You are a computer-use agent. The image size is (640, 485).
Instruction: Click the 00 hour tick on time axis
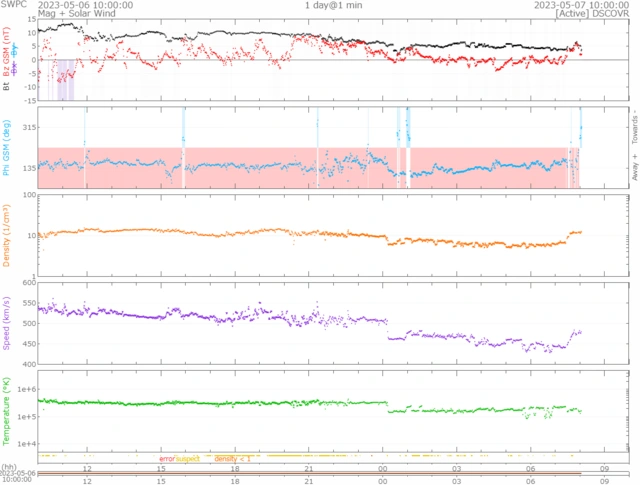pyautogui.click(x=383, y=467)
